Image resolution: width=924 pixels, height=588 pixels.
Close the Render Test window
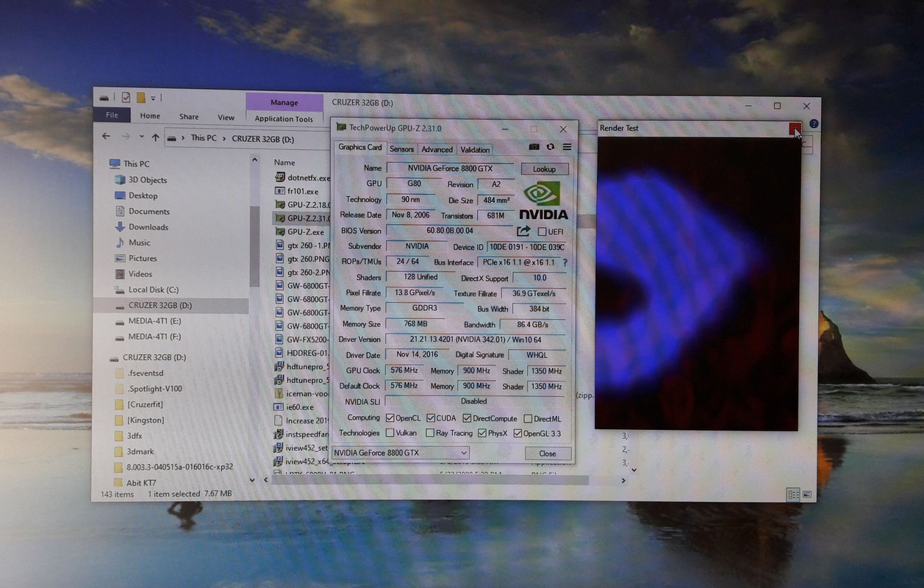click(x=795, y=129)
